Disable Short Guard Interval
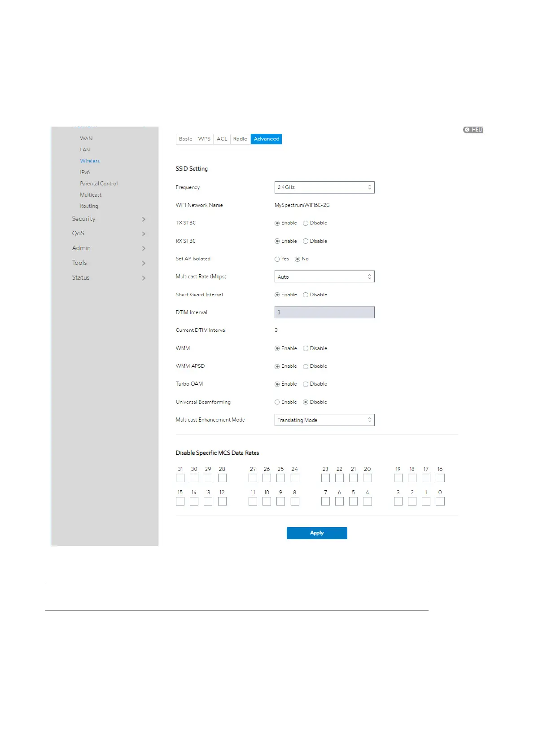 [x=306, y=295]
